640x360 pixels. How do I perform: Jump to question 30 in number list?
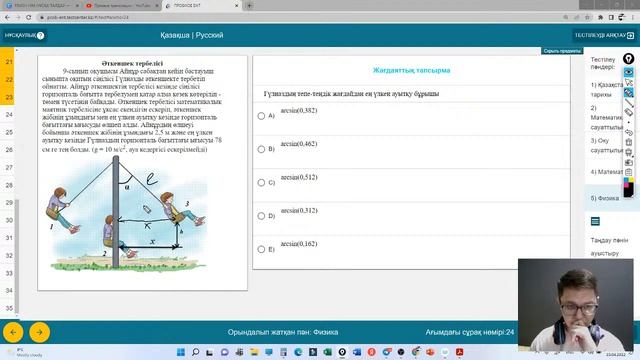(9, 220)
